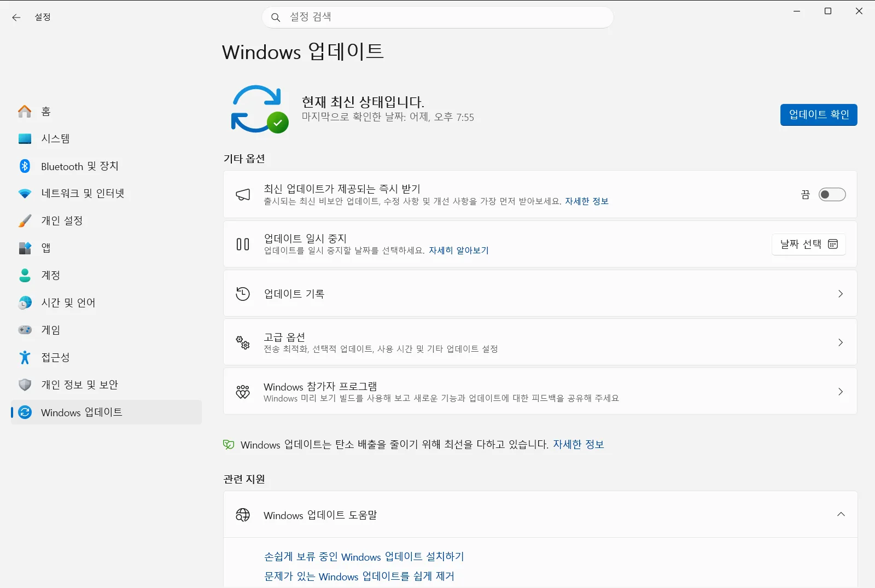This screenshot has width=875, height=588.
Task: Click the Windows Update sync icon in sidebar
Action: click(25, 412)
